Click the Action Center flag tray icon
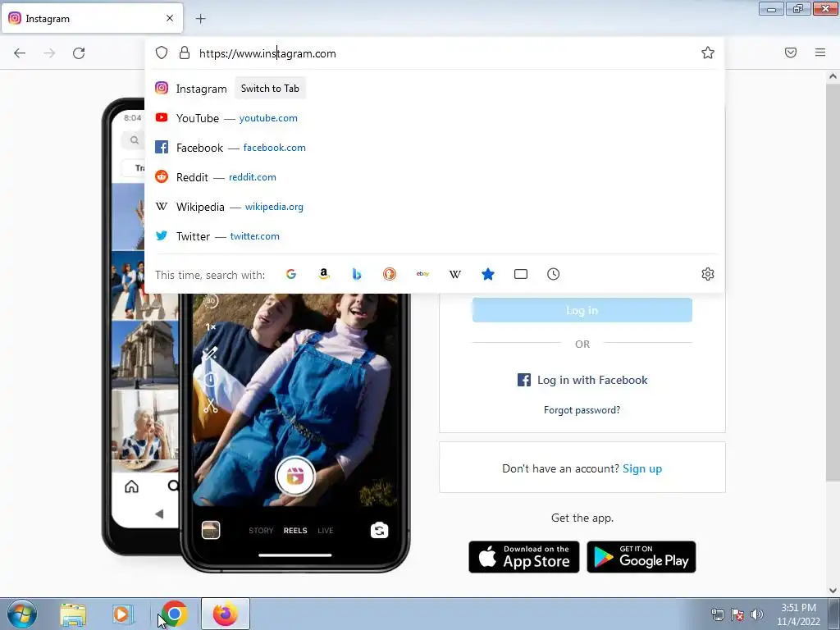The height and width of the screenshot is (630, 840). (x=737, y=614)
